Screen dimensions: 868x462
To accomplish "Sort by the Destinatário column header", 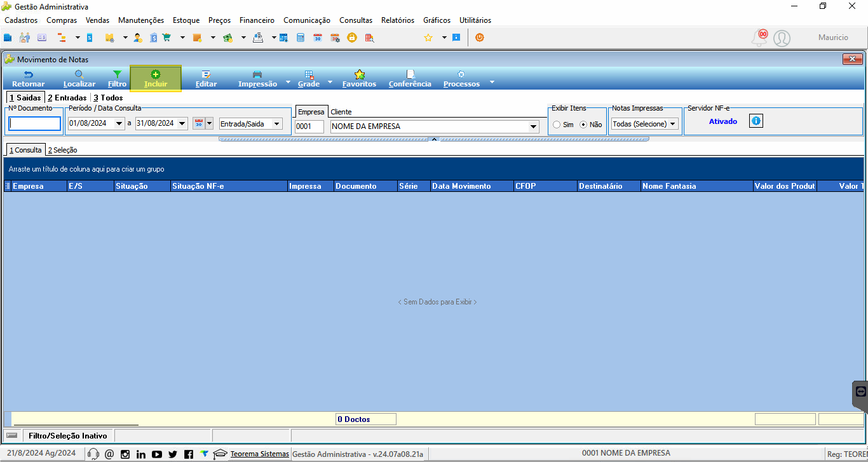I will pos(609,186).
